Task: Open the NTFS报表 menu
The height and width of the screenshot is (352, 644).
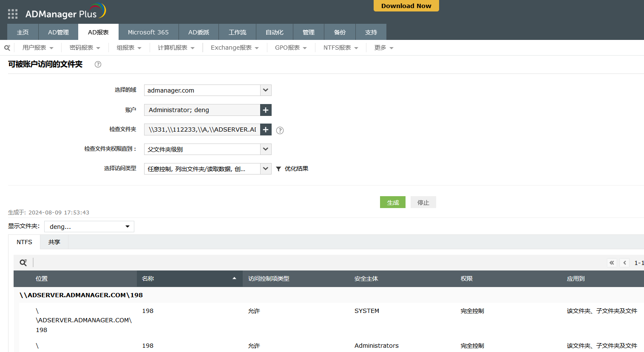Action: tap(340, 48)
